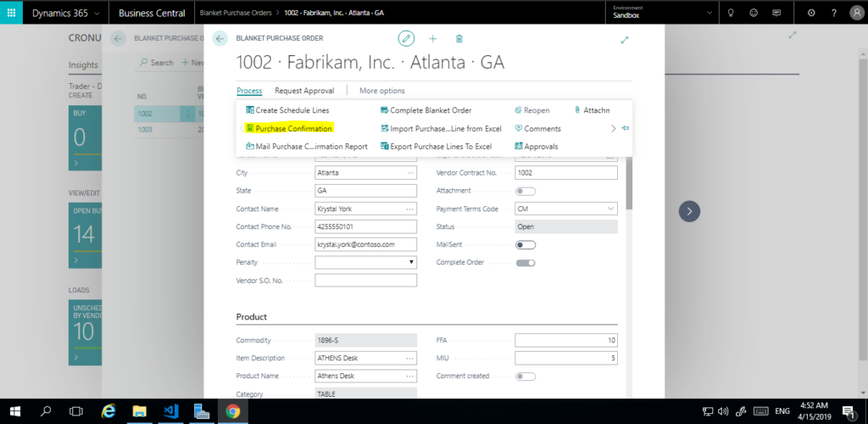Click the Search button in background list

click(x=157, y=63)
